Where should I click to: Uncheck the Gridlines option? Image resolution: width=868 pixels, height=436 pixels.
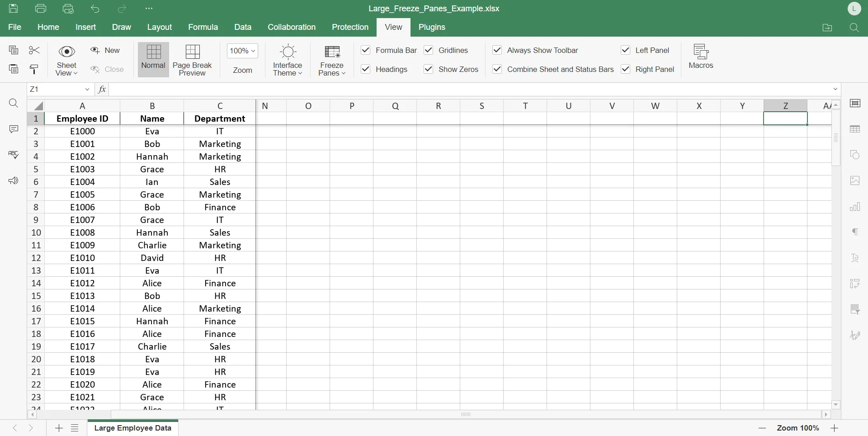pyautogui.click(x=429, y=50)
